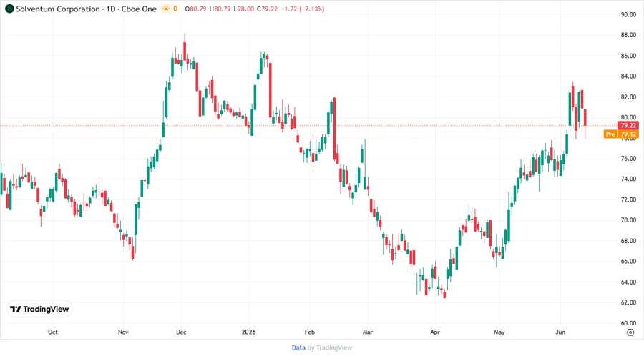The image size is (644, 356).
Task: Click the 2026 label on time axis
Action: [248, 332]
